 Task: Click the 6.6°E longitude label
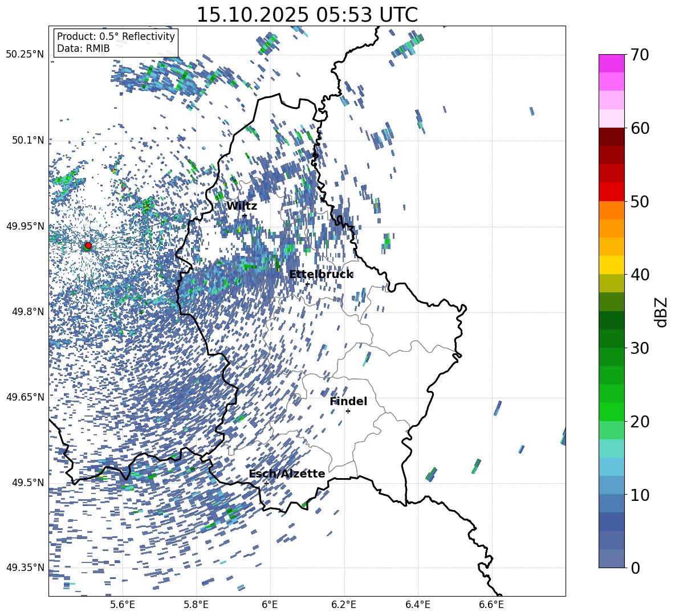click(491, 605)
